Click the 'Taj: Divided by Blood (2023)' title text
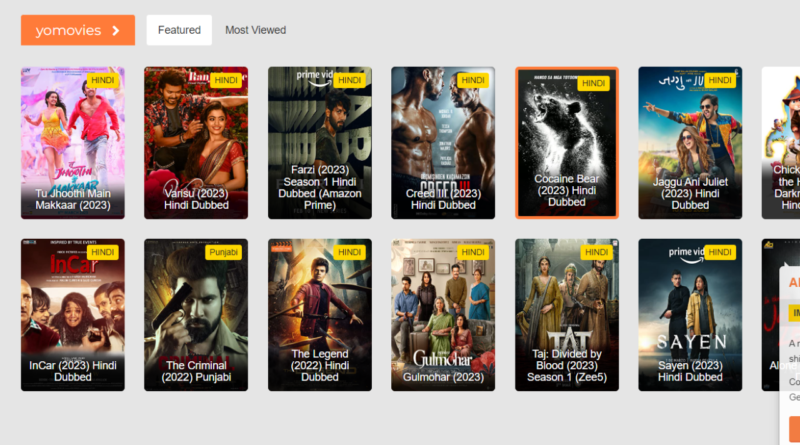 coord(567,365)
